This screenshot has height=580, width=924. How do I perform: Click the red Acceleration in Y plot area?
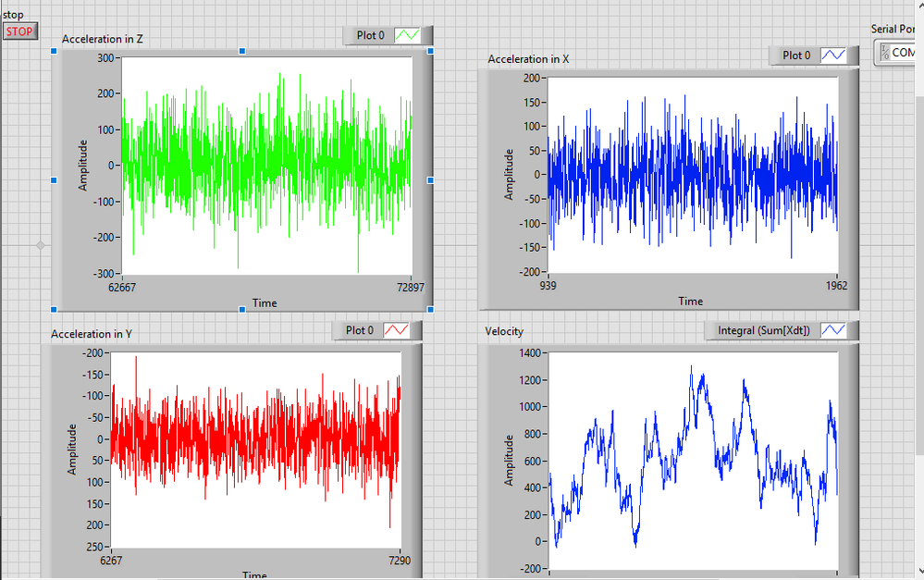pos(256,450)
